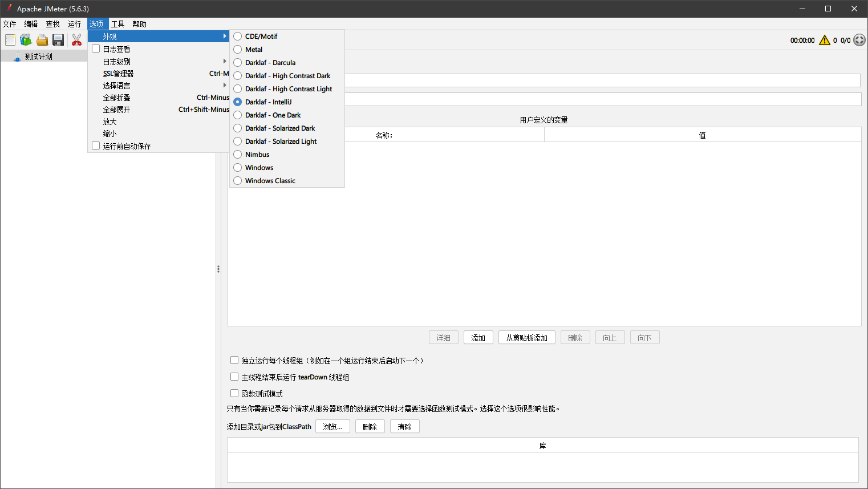Image resolution: width=868 pixels, height=489 pixels.
Task: Click the 添加 button under variables table
Action: click(x=478, y=338)
